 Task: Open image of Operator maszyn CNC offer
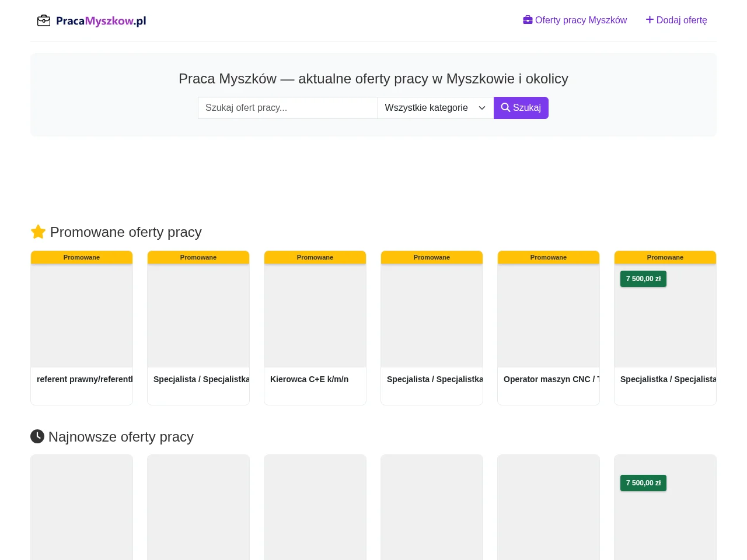pyautogui.click(x=549, y=316)
